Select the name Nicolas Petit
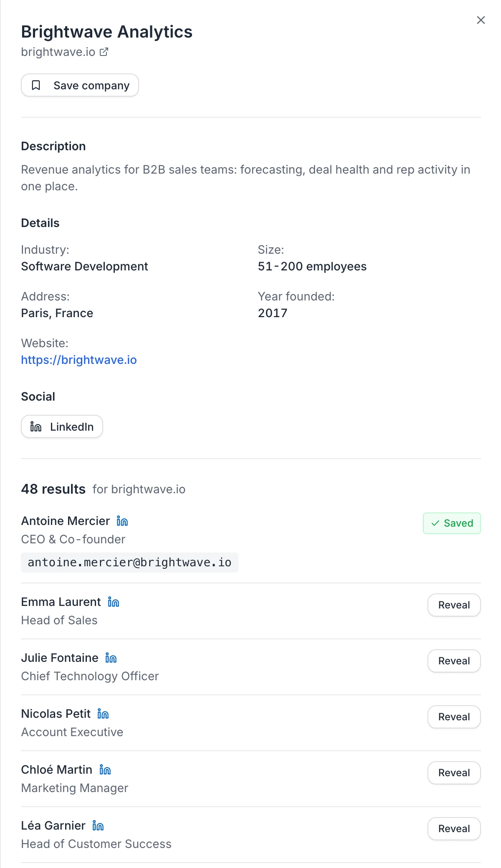Viewport: 501px width, 868px height. [56, 714]
